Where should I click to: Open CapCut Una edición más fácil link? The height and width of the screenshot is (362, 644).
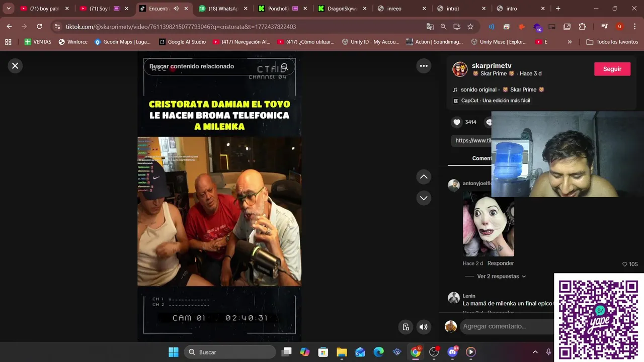[x=496, y=101]
